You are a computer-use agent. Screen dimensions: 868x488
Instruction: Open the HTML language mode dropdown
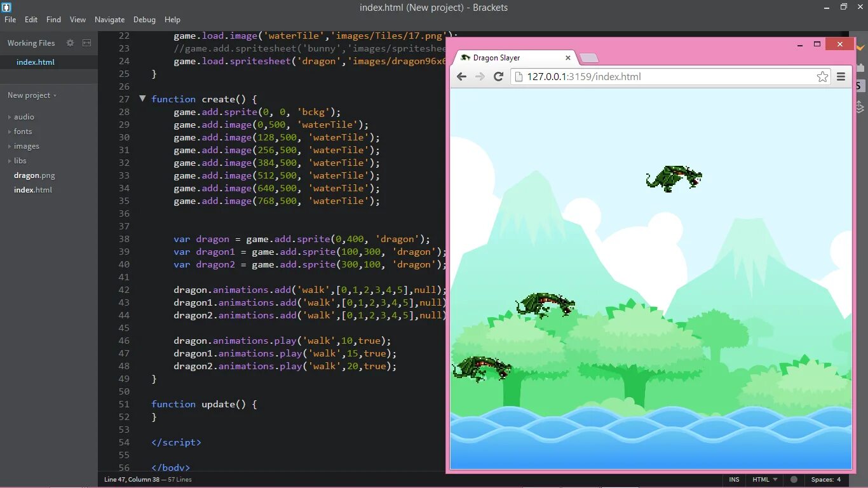[x=765, y=480]
